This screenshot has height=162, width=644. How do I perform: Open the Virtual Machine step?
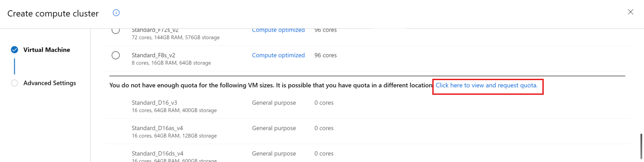(x=47, y=50)
